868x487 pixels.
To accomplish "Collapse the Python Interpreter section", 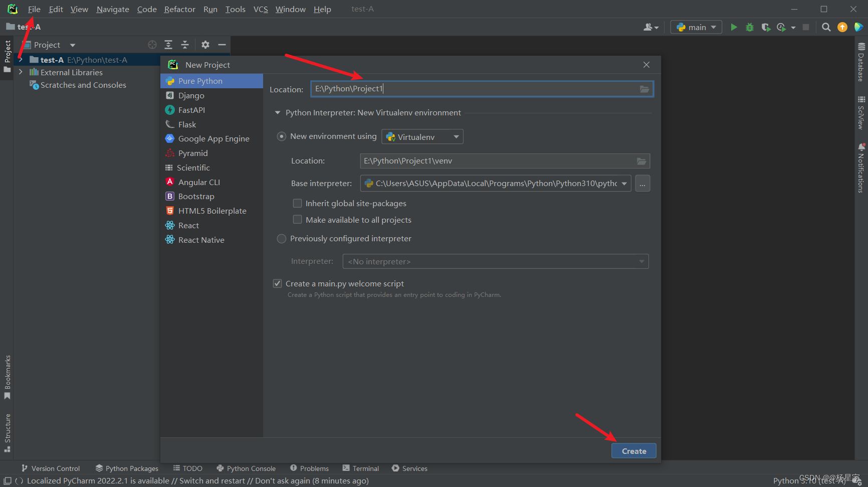I will (278, 113).
